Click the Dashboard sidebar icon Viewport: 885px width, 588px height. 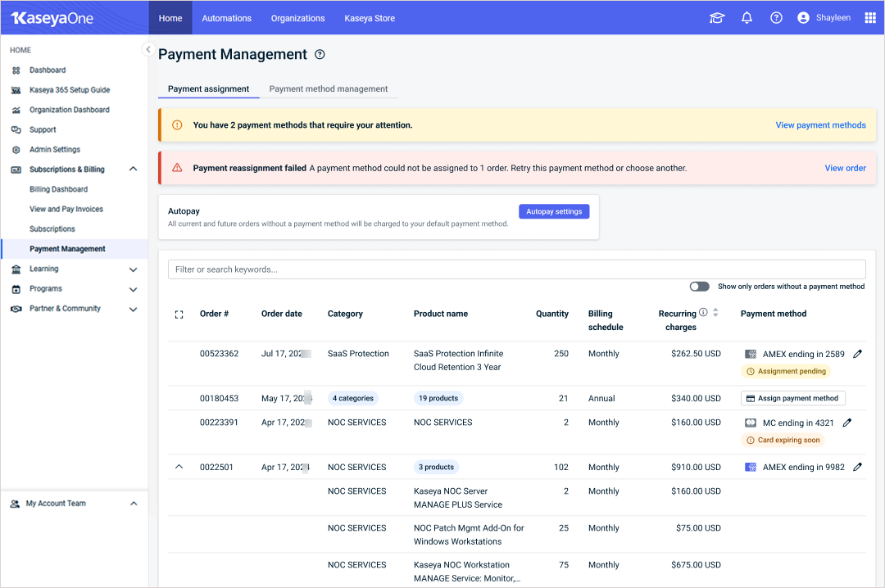16,70
